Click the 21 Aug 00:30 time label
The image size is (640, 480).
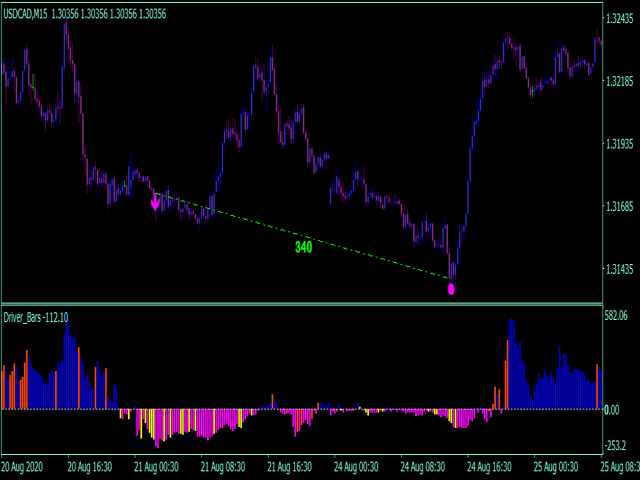(156, 467)
